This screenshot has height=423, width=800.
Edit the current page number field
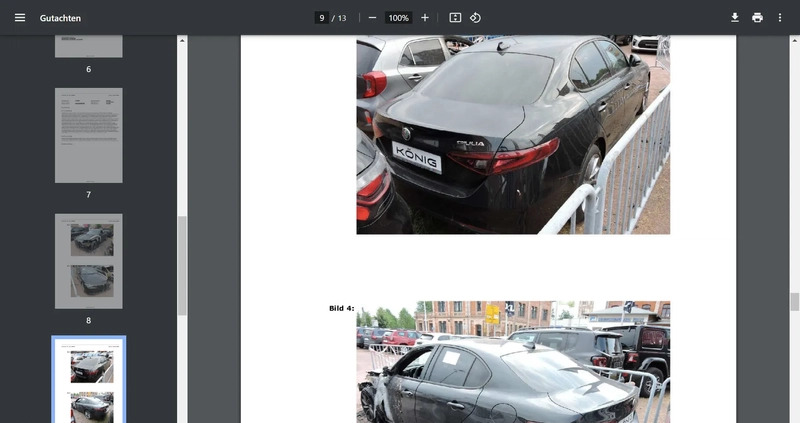pyautogui.click(x=321, y=18)
